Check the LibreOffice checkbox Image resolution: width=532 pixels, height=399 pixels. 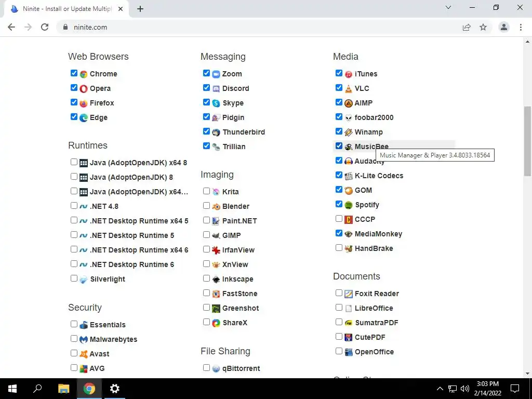tap(339, 308)
